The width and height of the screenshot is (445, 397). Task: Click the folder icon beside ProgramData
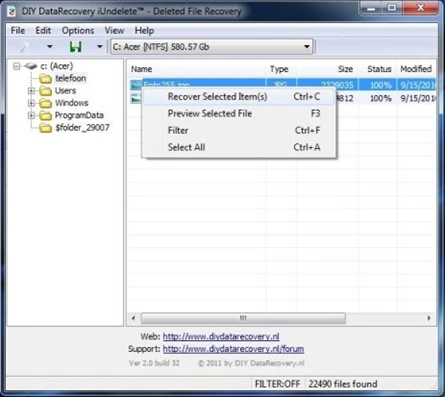(x=46, y=116)
